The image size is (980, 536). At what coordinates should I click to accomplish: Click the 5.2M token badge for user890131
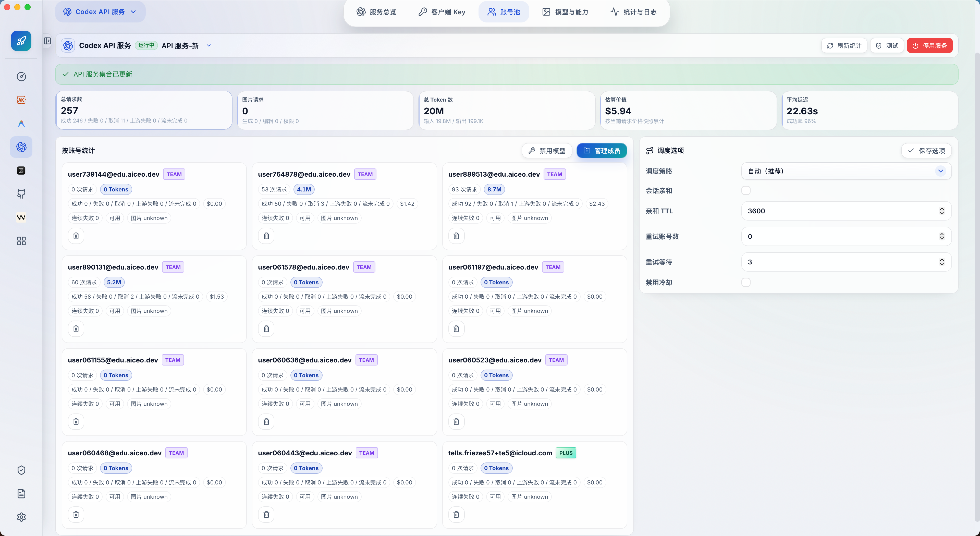[x=114, y=282]
